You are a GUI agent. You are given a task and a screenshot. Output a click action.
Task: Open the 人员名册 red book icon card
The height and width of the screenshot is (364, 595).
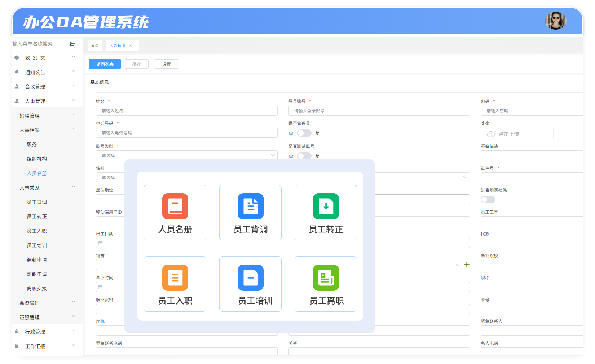tap(175, 213)
